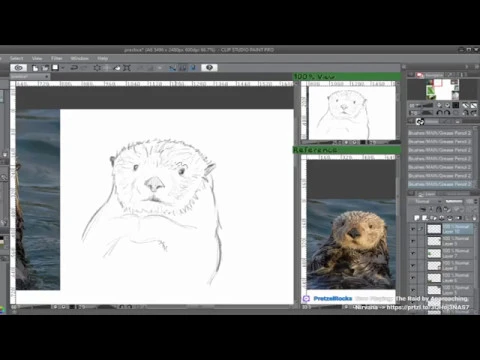Click the Delete layer trash icon
Screen dimensions: 480x360
[474, 218]
